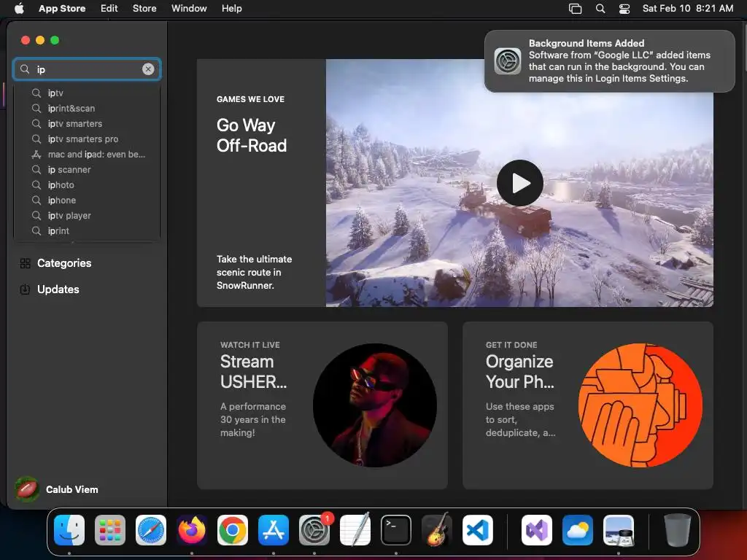Launch Firefox from the Dock
The height and width of the screenshot is (560, 747).
(192, 529)
